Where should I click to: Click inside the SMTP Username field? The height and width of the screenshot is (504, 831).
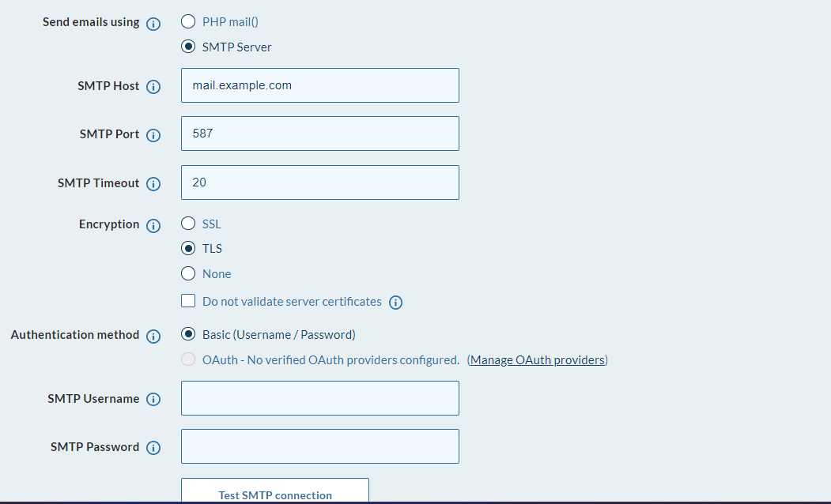319,398
